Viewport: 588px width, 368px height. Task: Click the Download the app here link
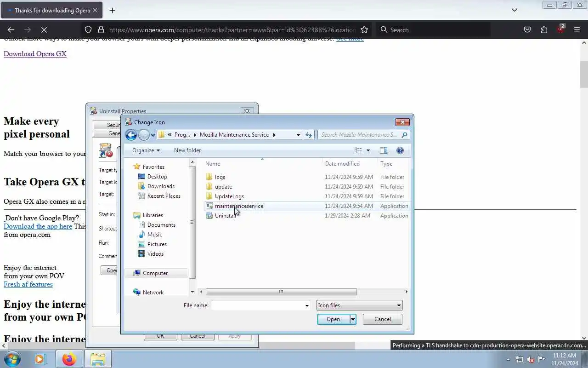38,226
